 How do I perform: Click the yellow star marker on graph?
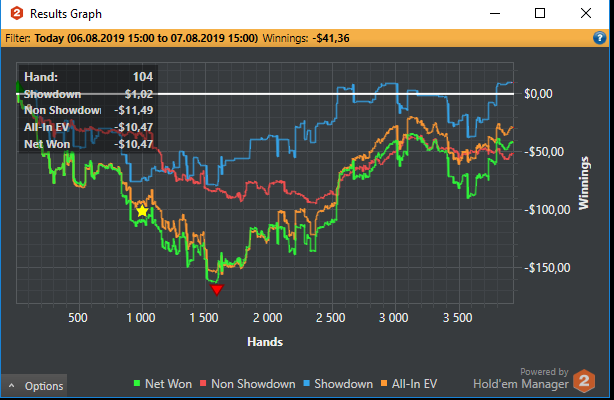point(142,212)
